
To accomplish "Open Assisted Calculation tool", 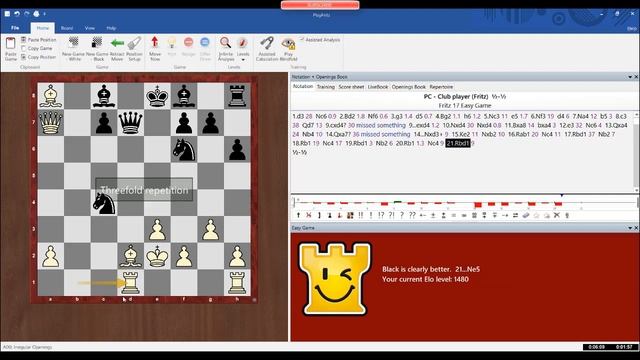I will coord(267,49).
